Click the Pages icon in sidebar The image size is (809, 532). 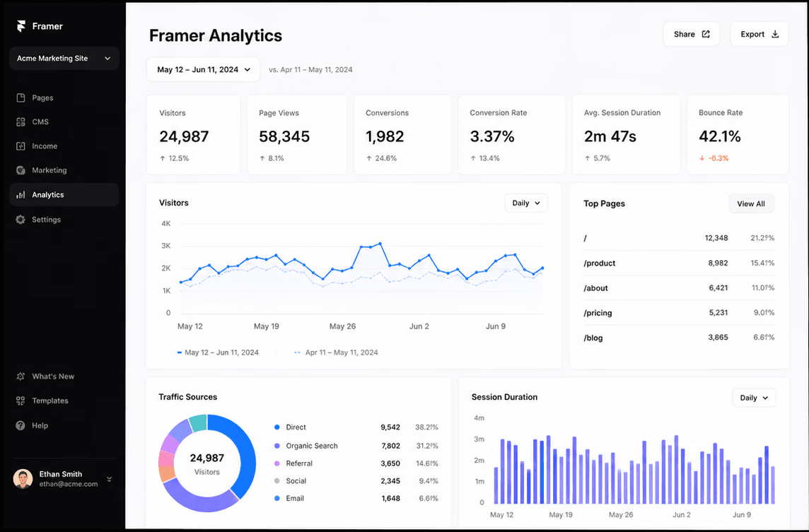[x=21, y=98]
